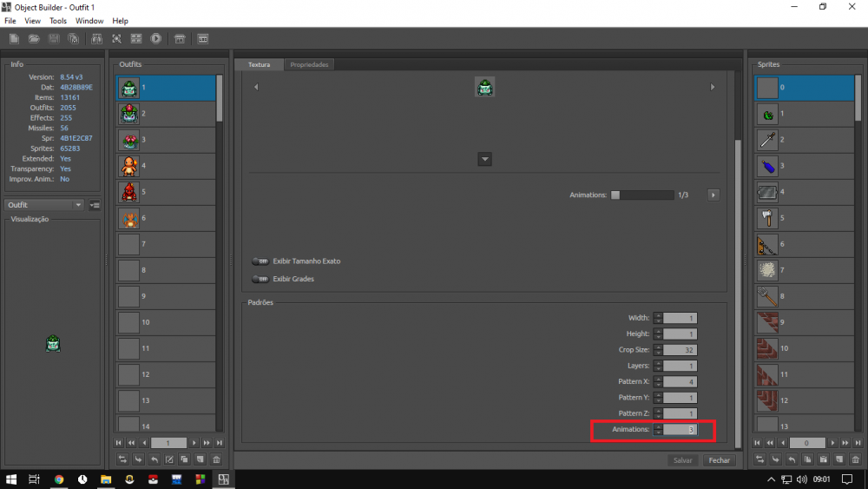Click replace icon under Sprites list
The width and height of the screenshot is (868, 489).
(x=760, y=459)
